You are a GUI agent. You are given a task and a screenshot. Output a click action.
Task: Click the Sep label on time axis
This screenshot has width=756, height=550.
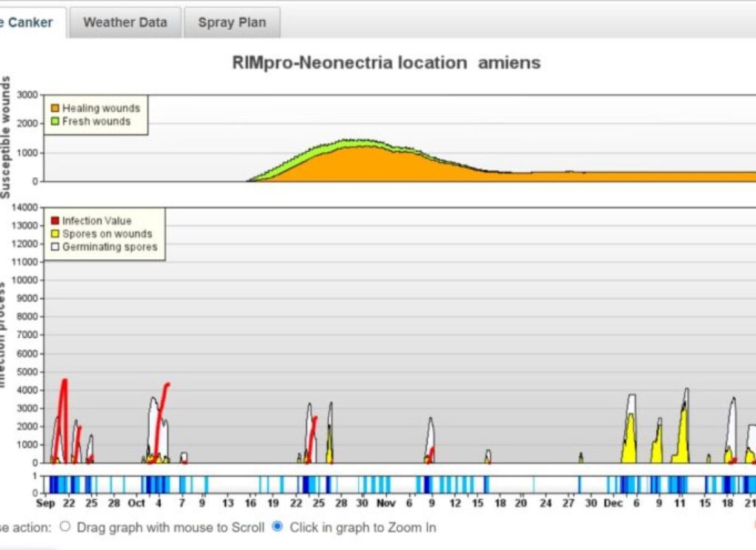(46, 503)
